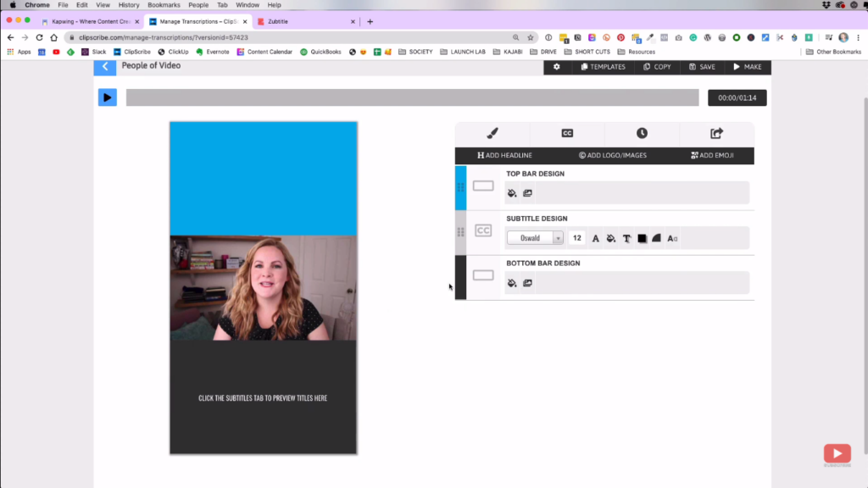Click Make to render the video
This screenshot has height=488, width=868.
(x=748, y=67)
